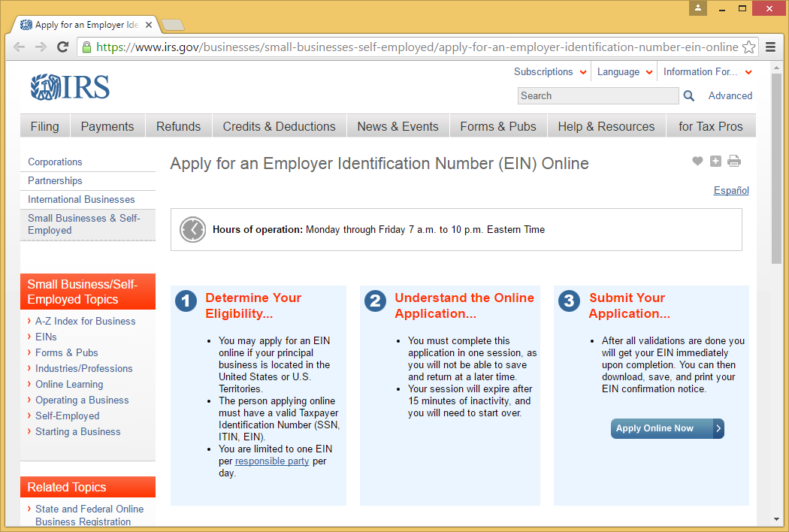Open Online Learning topic link

(69, 385)
